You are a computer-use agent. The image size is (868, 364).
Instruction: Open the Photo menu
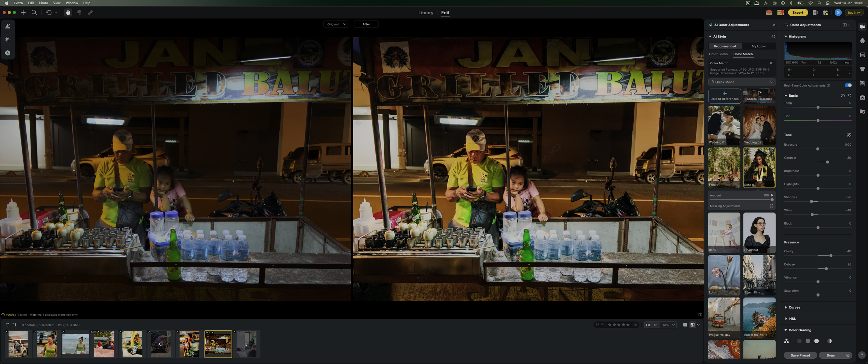point(43,3)
